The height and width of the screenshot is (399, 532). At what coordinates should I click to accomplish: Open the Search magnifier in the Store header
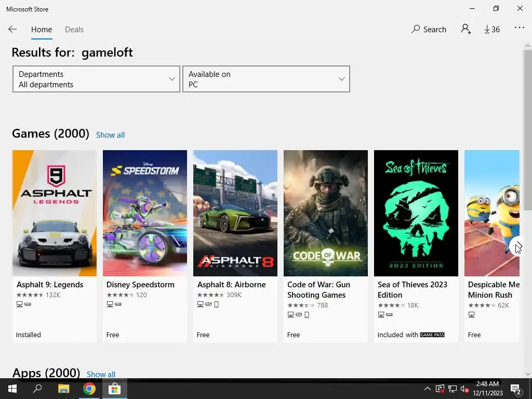coord(429,29)
